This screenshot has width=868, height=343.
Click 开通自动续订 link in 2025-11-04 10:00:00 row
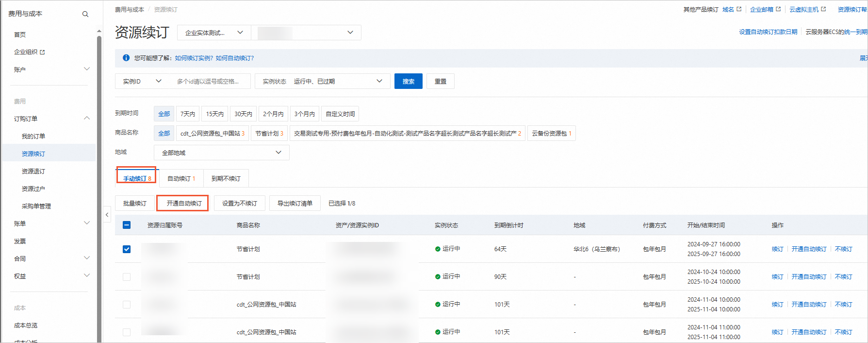809,304
